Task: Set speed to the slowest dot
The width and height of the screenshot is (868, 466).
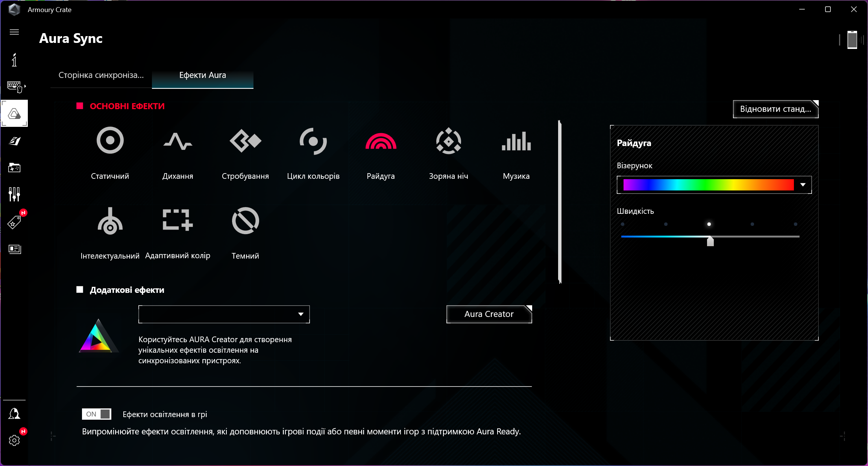Action: click(x=622, y=224)
